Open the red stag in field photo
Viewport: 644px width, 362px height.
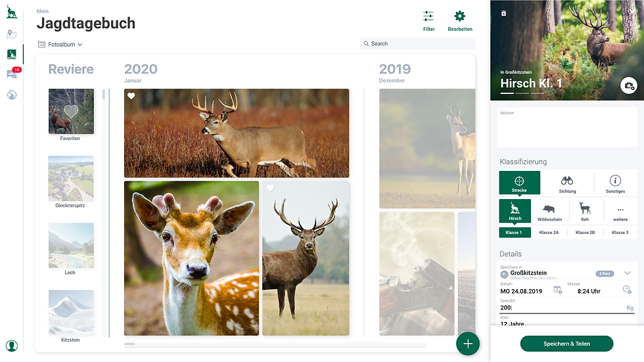[306, 258]
